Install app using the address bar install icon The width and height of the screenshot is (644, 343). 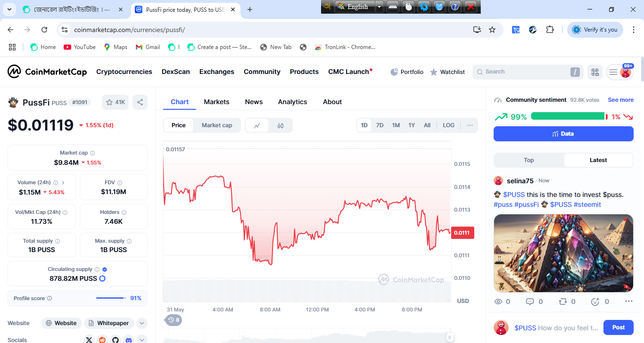tap(477, 30)
